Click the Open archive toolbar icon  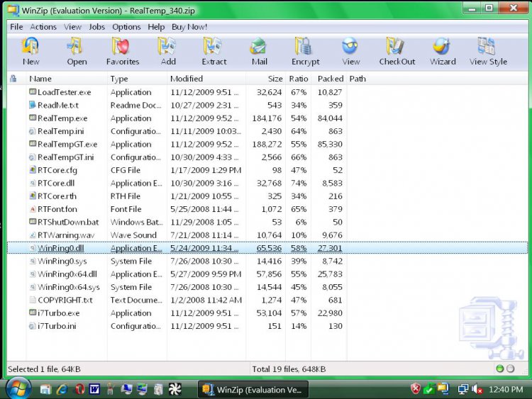point(76,46)
